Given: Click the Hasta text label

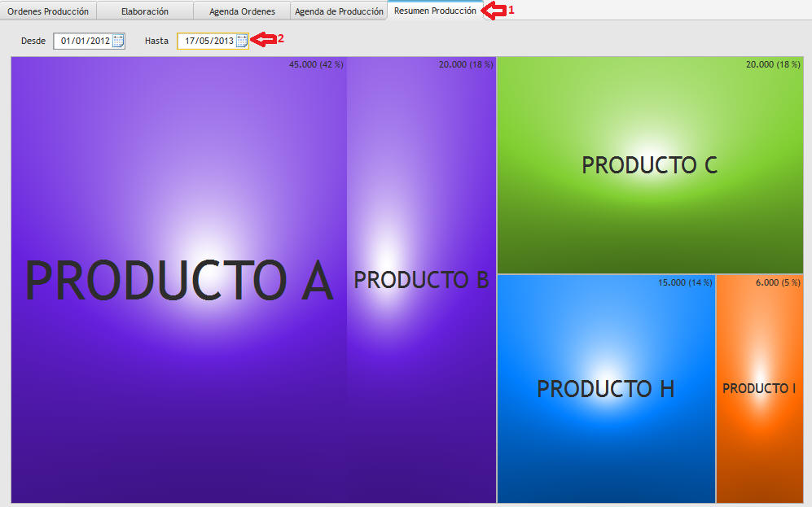Looking at the screenshot, I should click(156, 41).
